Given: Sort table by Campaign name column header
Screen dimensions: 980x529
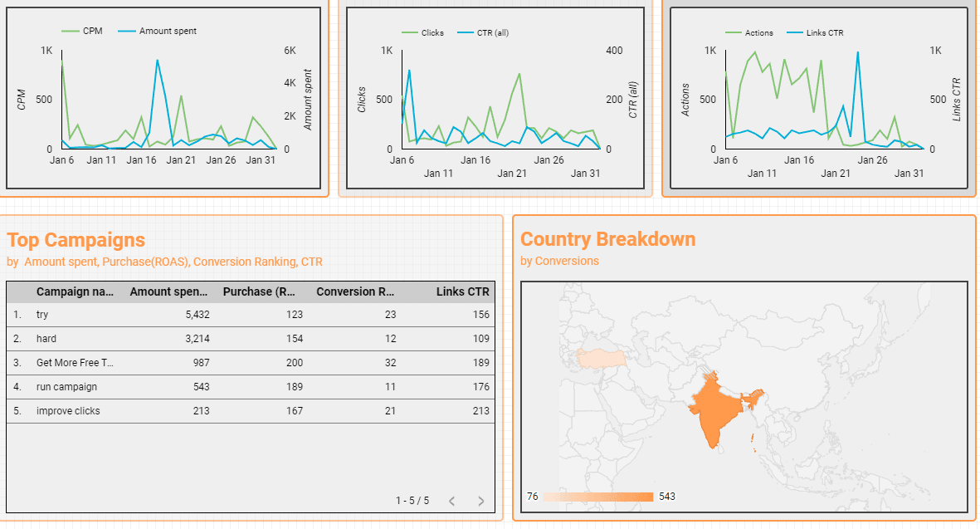Looking at the screenshot, I should 75,291.
